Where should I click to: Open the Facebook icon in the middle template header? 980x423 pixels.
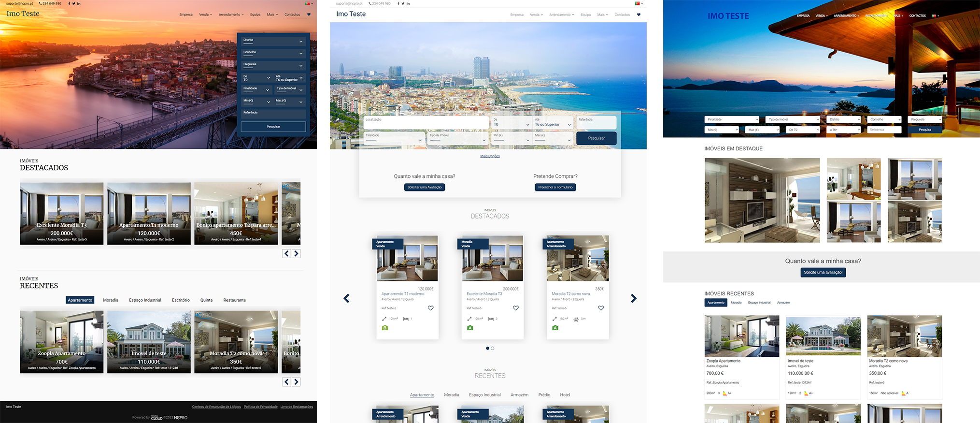tap(398, 3)
